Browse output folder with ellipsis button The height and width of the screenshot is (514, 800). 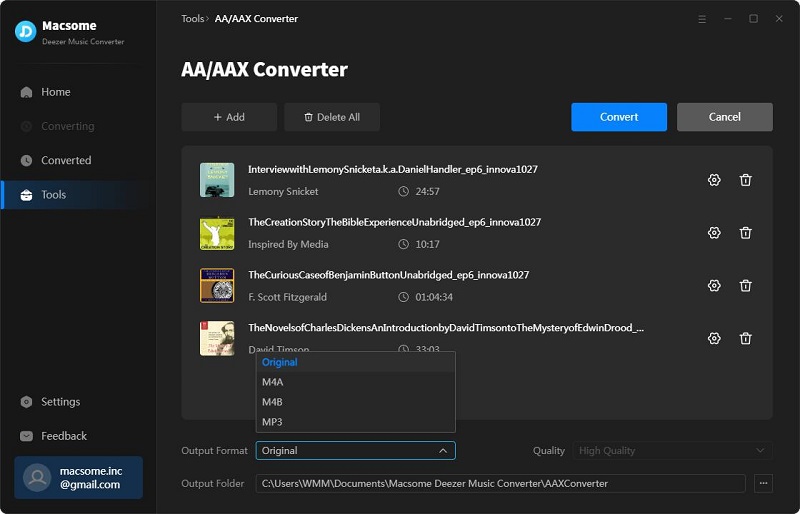click(x=763, y=483)
